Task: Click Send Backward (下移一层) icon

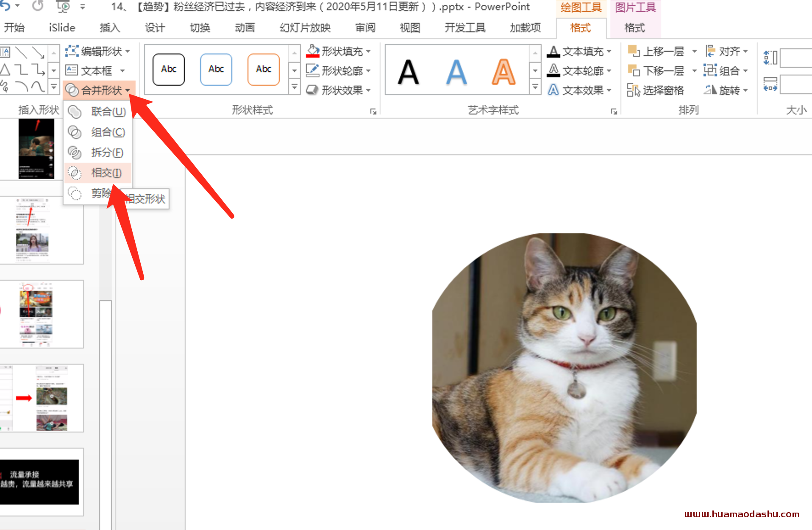Action: pyautogui.click(x=634, y=70)
